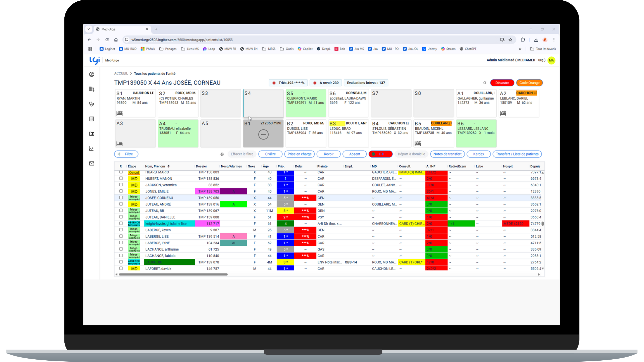Click the Code Orange button
644x362 pixels.
point(529,83)
